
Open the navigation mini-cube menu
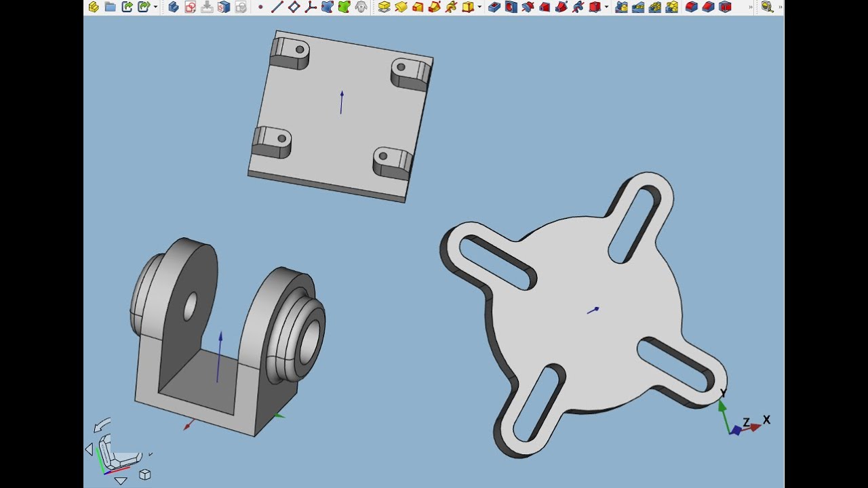(144, 474)
